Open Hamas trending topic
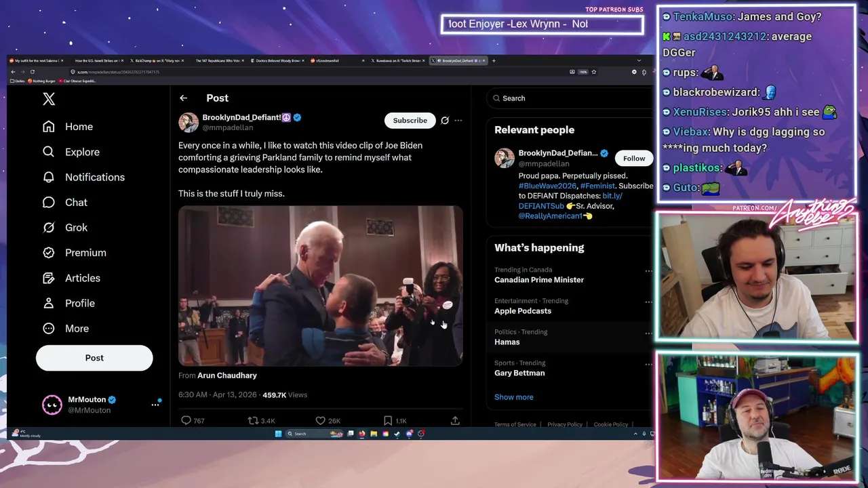This screenshot has width=868, height=488. [x=507, y=342]
